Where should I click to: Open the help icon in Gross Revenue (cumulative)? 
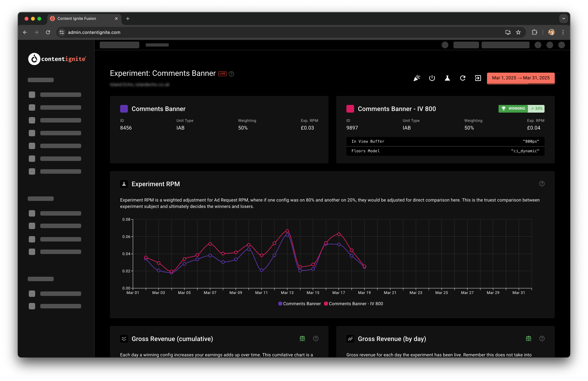[316, 338]
